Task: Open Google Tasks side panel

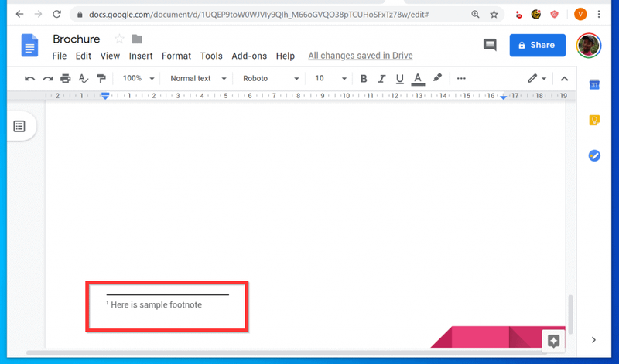Action: [x=594, y=156]
